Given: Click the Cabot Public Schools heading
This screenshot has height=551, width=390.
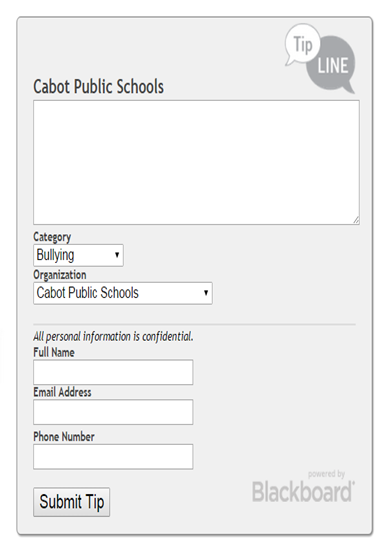Looking at the screenshot, I should point(98,86).
